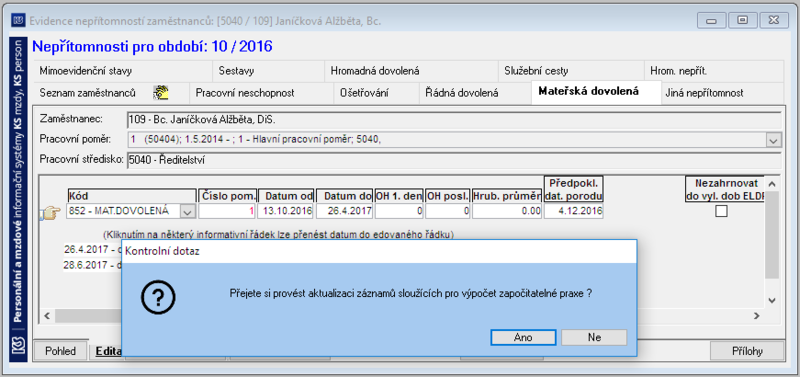Image resolution: width=800 pixels, height=377 pixels.
Task: Click the Předpokl. dat. porodu field 4.12.2016
Action: pos(574,211)
